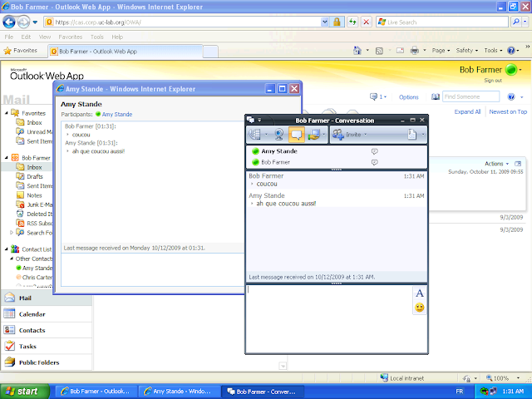Click the Options link
Screen dimensions: 532x399
tap(408, 97)
